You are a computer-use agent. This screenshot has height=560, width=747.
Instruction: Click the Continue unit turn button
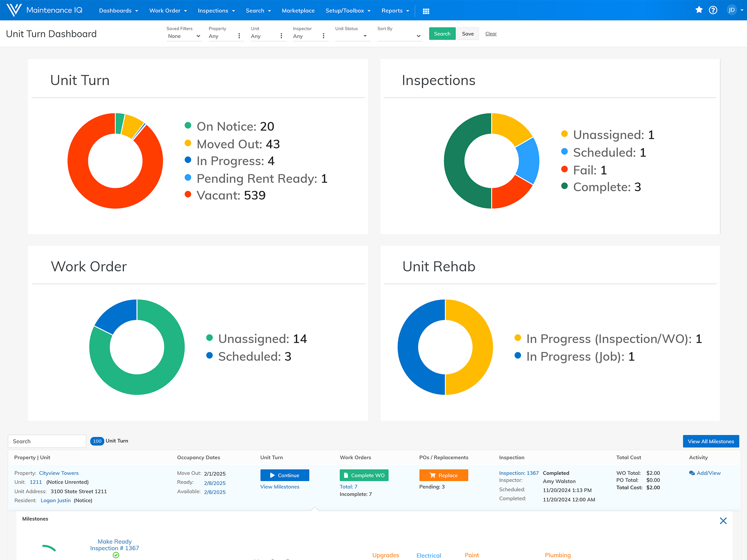(x=284, y=475)
